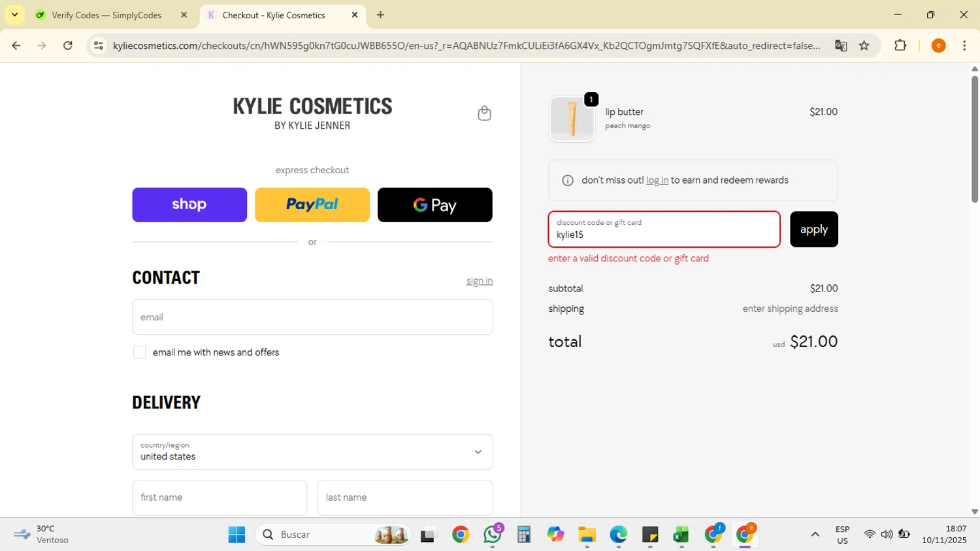Switch to Verify Codes SimplyCodes tab
This screenshot has height=551, width=980.
(106, 15)
